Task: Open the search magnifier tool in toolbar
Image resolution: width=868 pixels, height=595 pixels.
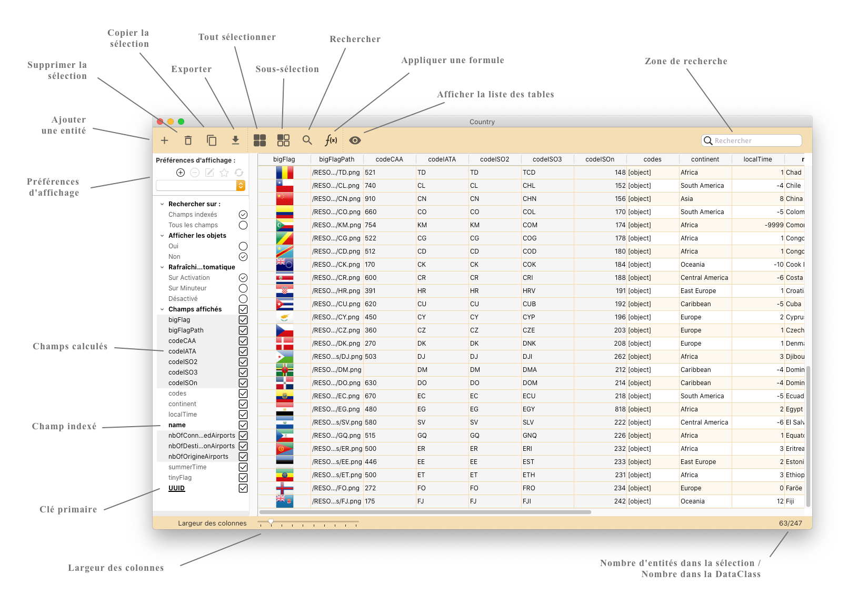Action: click(307, 140)
